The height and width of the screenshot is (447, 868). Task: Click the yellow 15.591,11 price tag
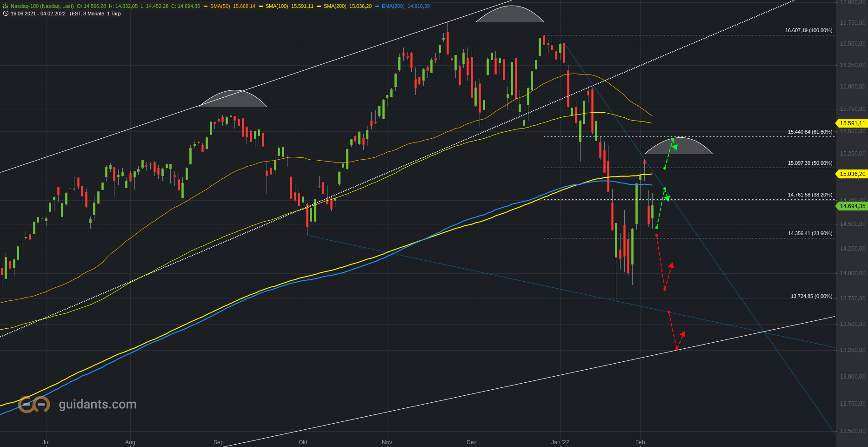(852, 123)
